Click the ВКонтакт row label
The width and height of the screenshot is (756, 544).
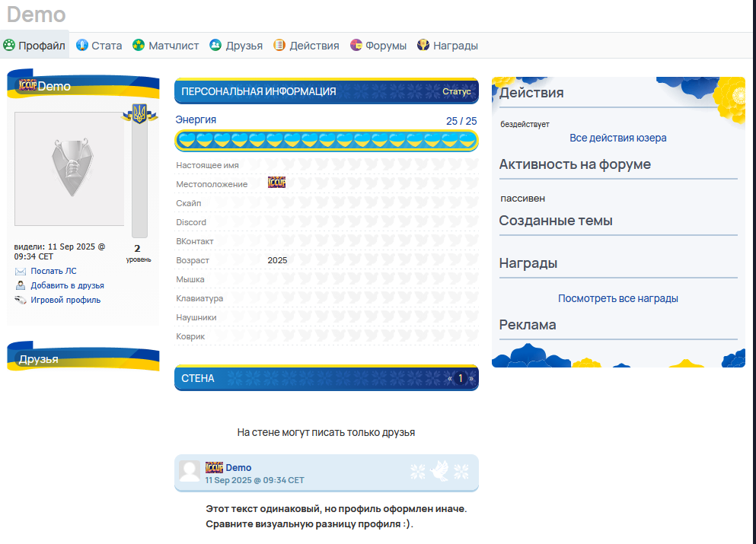coord(195,241)
